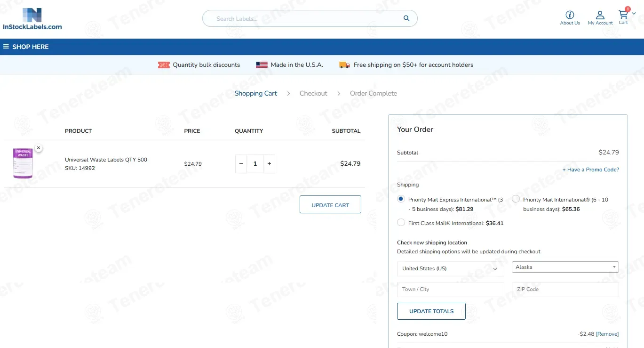Click the quantity value field
Screen dimensions: 644x348
click(x=255, y=164)
